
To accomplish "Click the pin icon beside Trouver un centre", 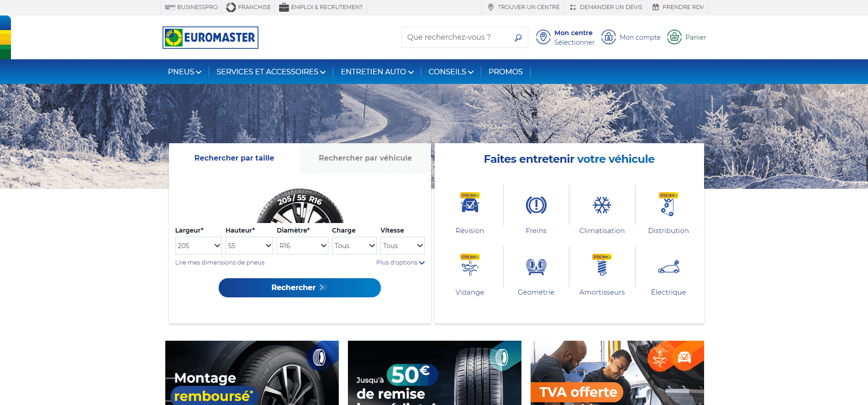I will [x=491, y=7].
